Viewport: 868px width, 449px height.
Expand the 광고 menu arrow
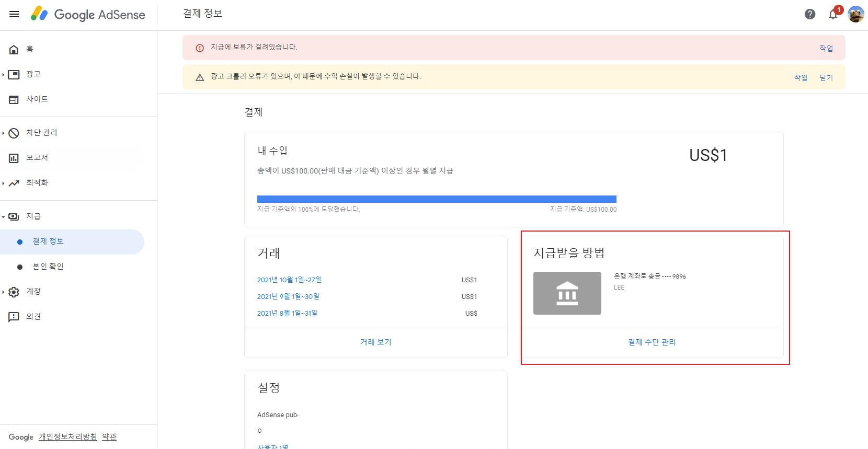click(3, 74)
